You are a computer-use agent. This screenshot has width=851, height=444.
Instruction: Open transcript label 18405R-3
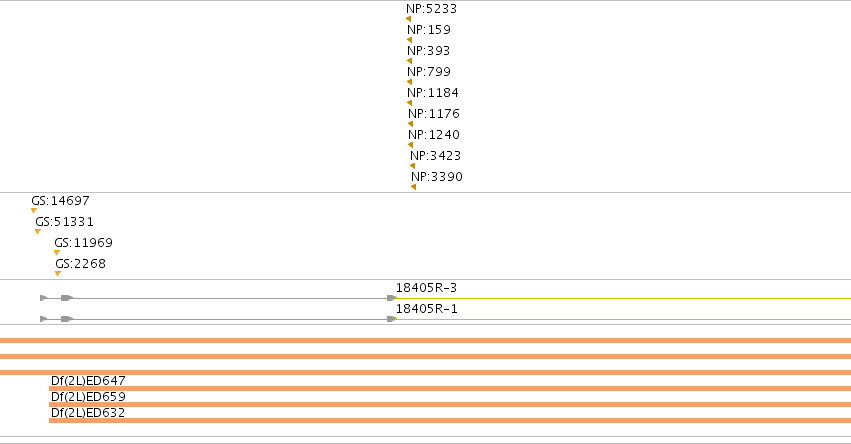click(x=426, y=288)
